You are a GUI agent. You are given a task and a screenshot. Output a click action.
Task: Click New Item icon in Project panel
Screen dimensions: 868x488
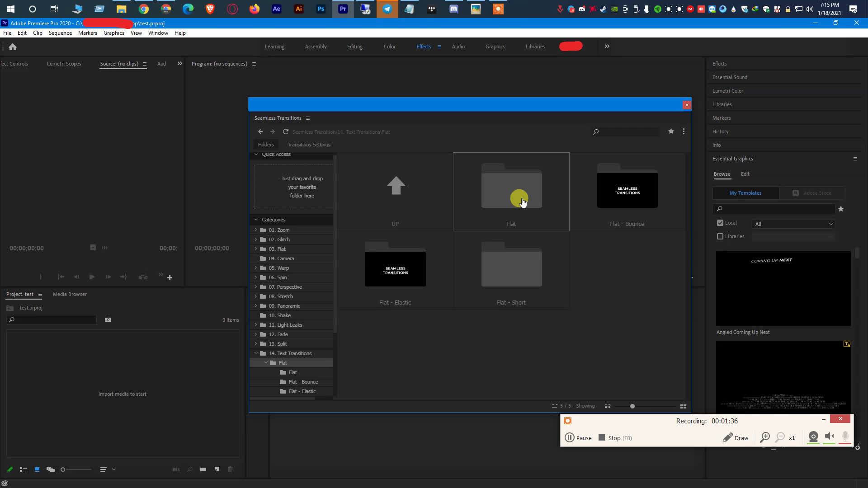click(x=217, y=469)
